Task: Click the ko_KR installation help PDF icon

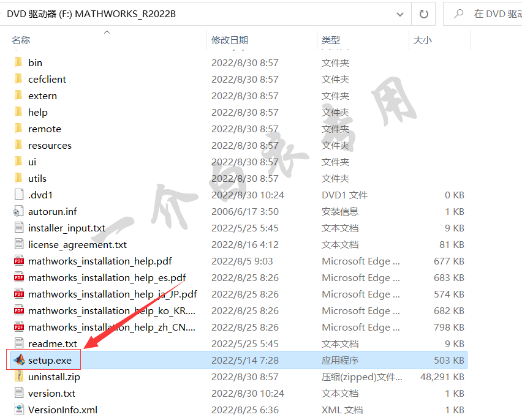Action: [x=19, y=310]
